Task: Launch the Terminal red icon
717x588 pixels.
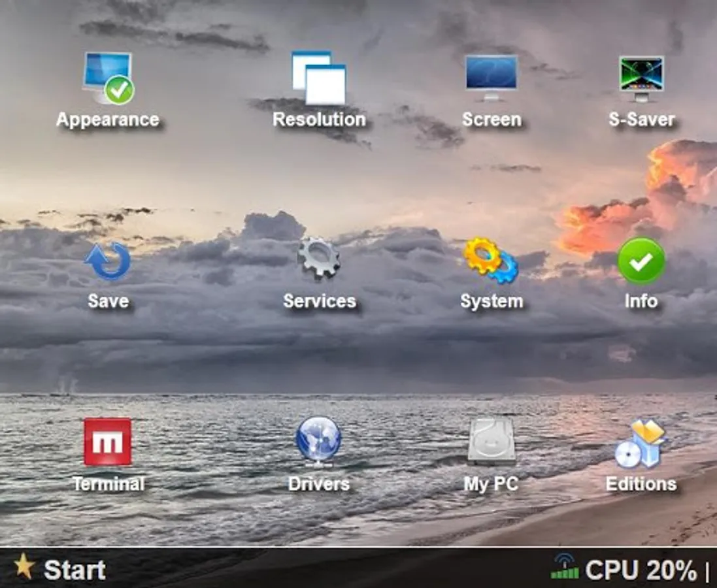Action: click(x=107, y=442)
